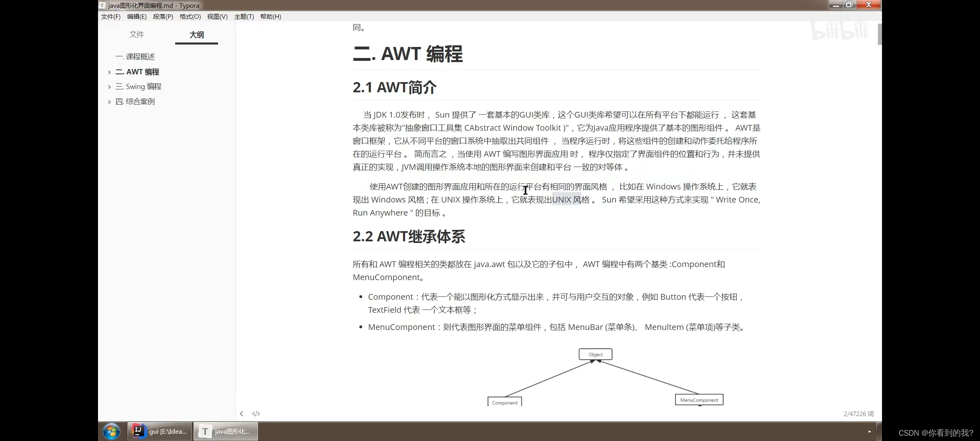Expand the 二. AWT 编程 outline node
Viewport: 980px width, 441px height.
tap(109, 72)
